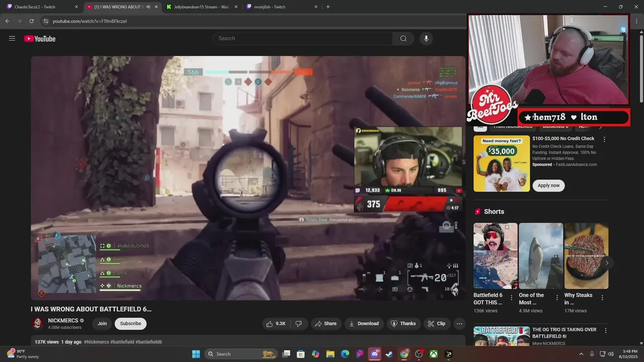Share the video
The image size is (644, 362).
click(x=326, y=324)
